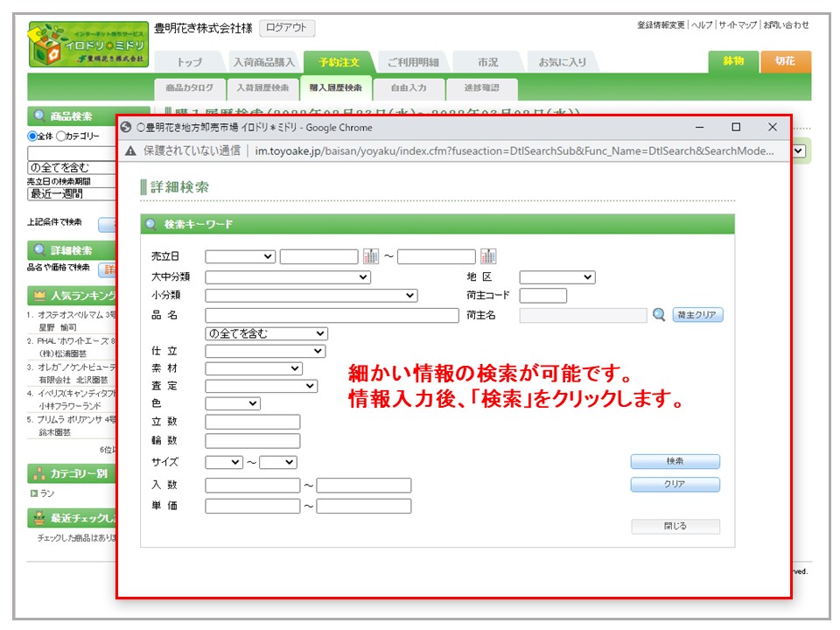This screenshot has width=840, height=630.
Task: Click the 人気ランキング crown icon
Action: pos(39,295)
